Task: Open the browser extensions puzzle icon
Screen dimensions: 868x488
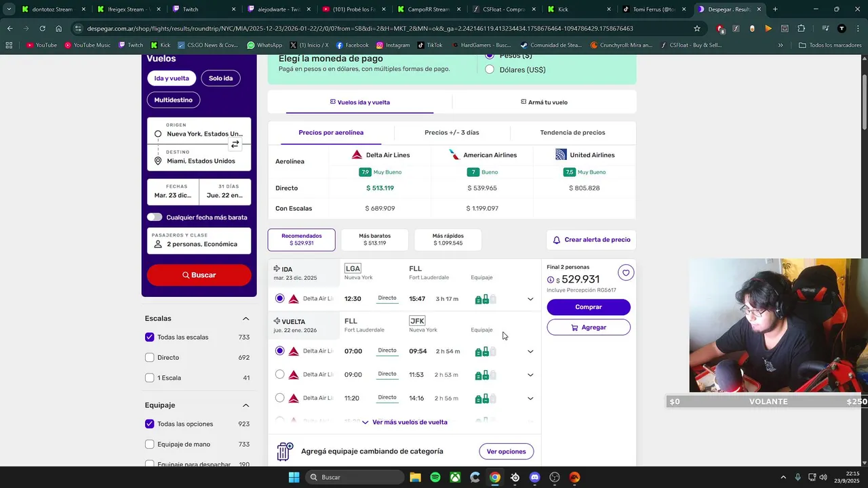Action: click(801, 28)
